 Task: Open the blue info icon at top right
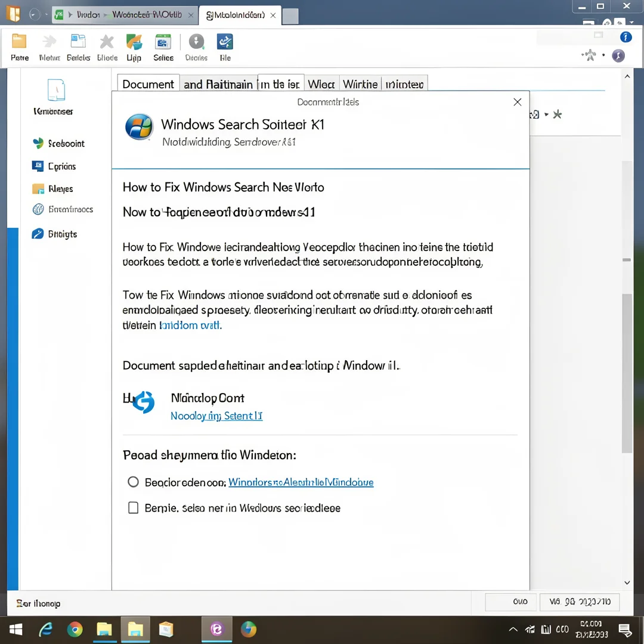[626, 37]
